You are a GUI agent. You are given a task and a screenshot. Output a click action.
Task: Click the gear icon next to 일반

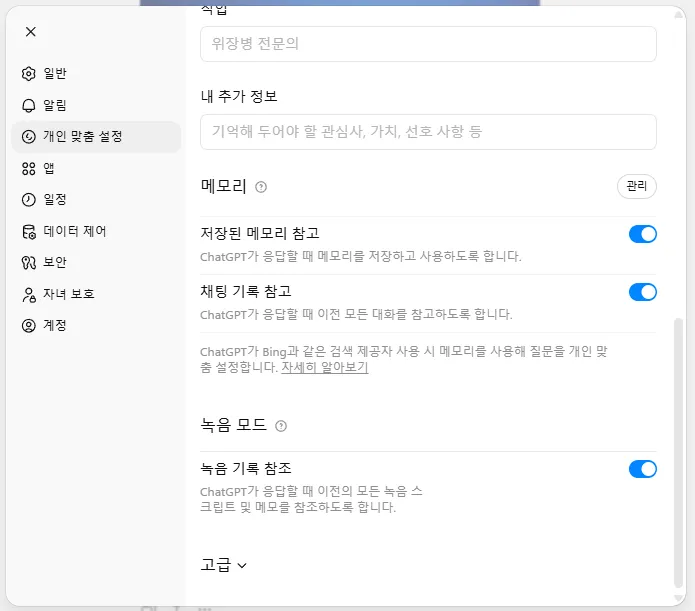[x=28, y=74]
